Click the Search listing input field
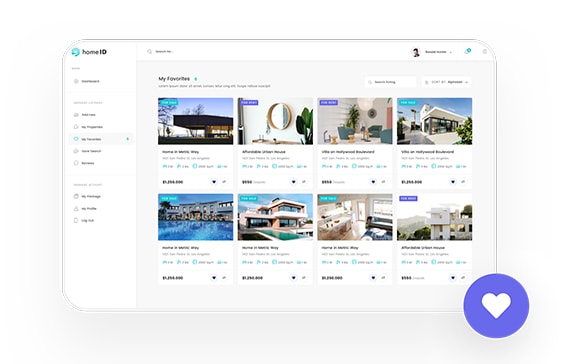The width and height of the screenshot is (575, 364). tap(391, 82)
